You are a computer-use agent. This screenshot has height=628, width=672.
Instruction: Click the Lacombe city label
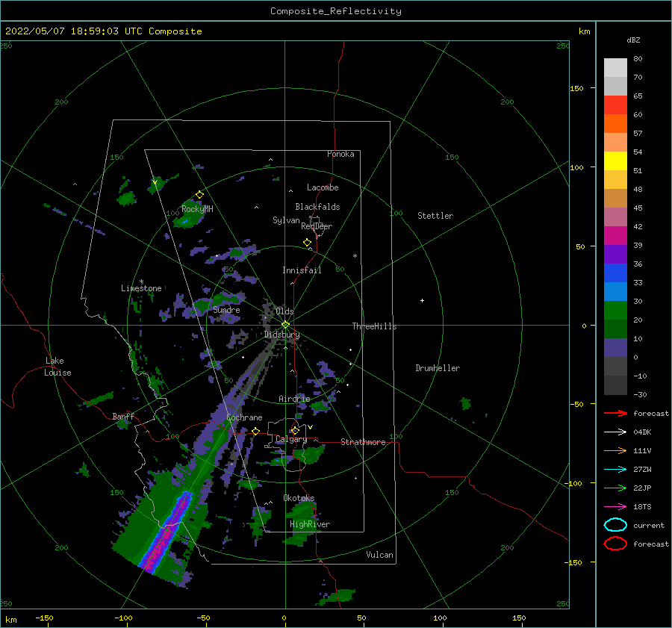(323, 187)
